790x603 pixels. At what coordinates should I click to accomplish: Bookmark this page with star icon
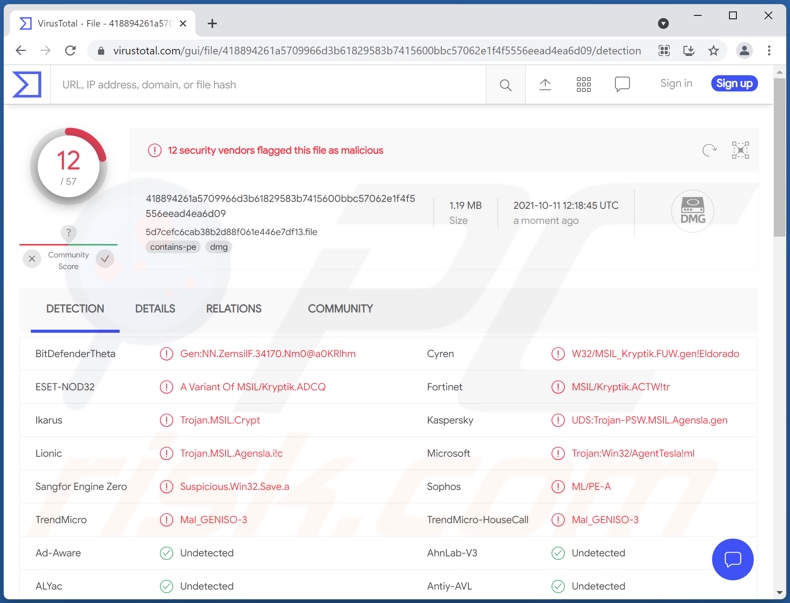pos(713,50)
